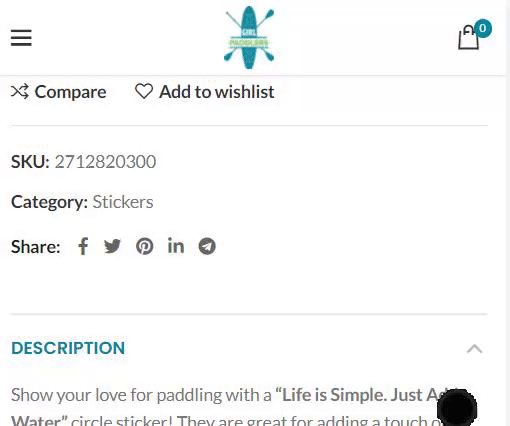Share on Facebook
Viewport: 510px width, 426px height.
coord(83,246)
